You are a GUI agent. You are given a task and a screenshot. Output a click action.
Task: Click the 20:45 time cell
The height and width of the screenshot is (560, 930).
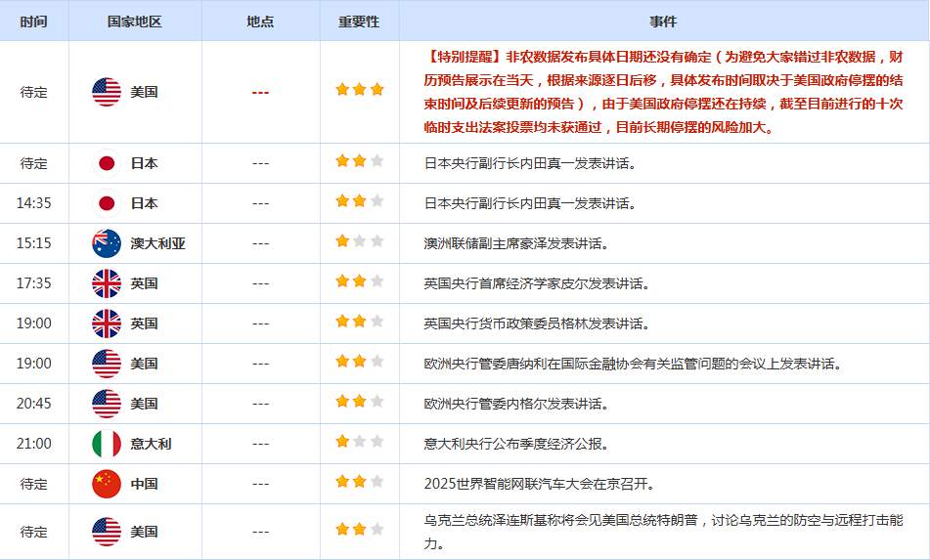tap(34, 404)
